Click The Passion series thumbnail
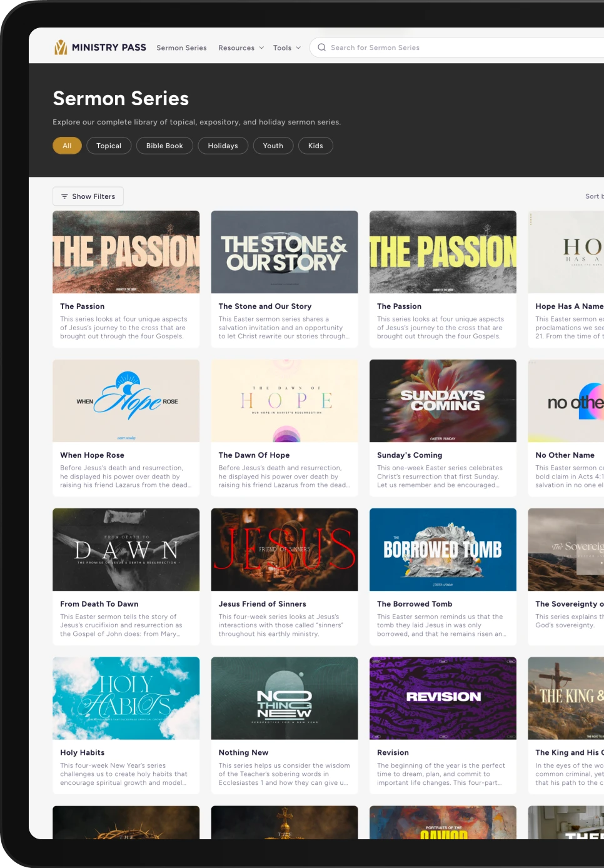Viewport: 604px width, 868px height. [126, 251]
